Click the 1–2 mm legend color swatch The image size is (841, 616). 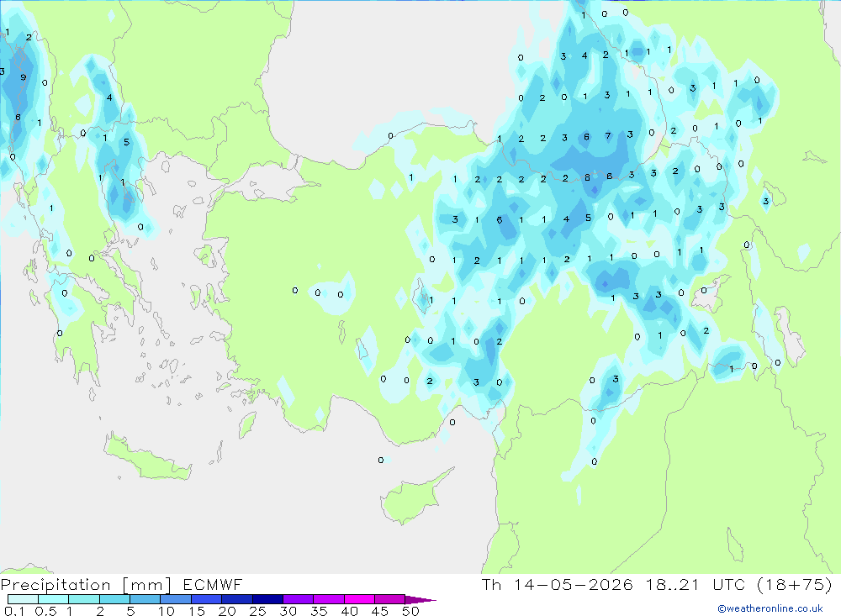pyautogui.click(x=83, y=599)
